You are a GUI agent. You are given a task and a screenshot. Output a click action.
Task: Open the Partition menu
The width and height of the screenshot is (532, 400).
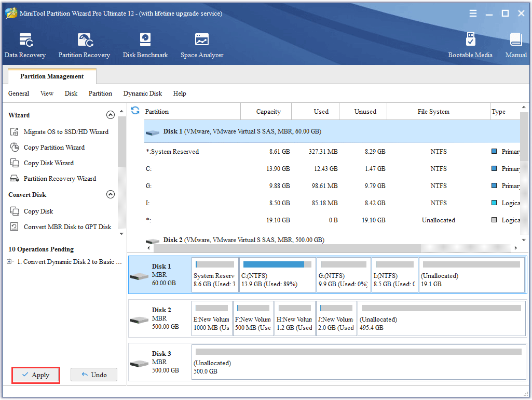click(x=100, y=94)
